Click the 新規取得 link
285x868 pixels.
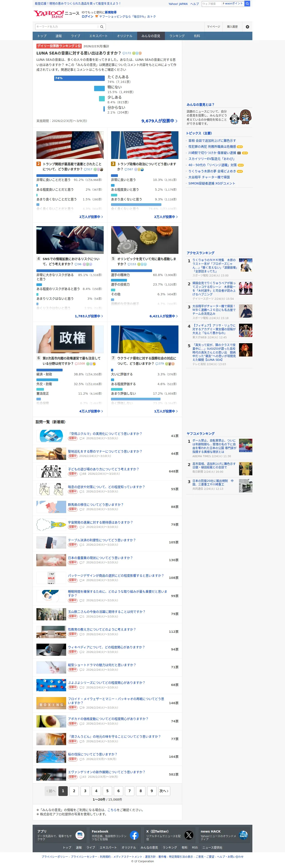[111, 12]
